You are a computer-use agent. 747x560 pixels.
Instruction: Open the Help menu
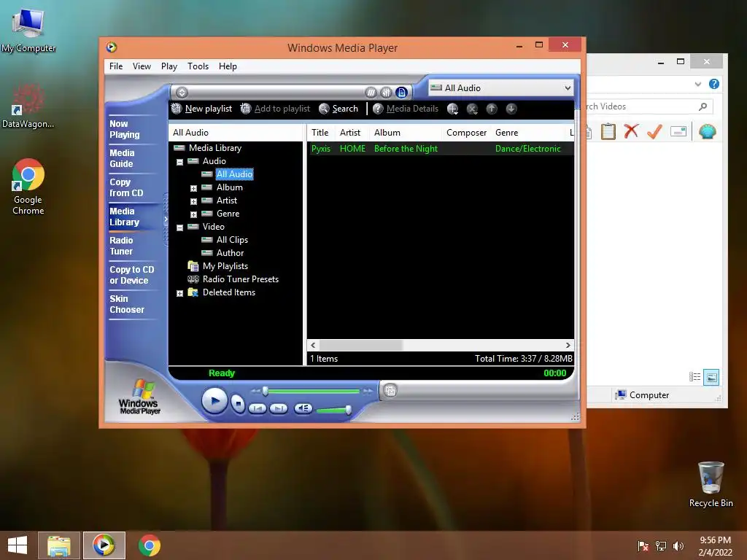click(228, 66)
